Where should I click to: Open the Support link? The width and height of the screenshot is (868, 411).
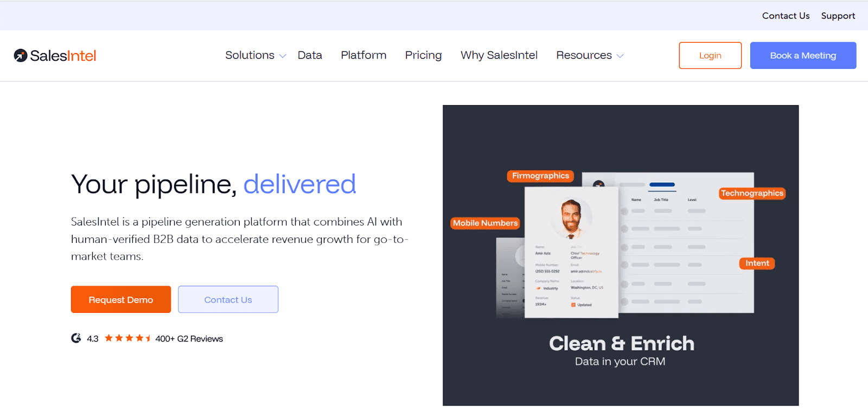(x=838, y=16)
